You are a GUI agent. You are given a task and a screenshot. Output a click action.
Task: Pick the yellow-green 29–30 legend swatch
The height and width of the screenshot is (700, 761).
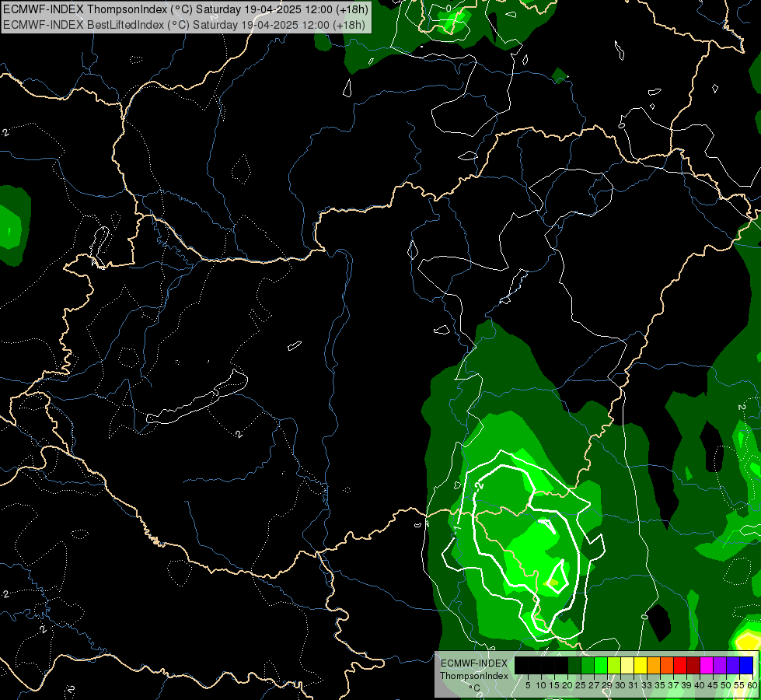click(x=614, y=666)
